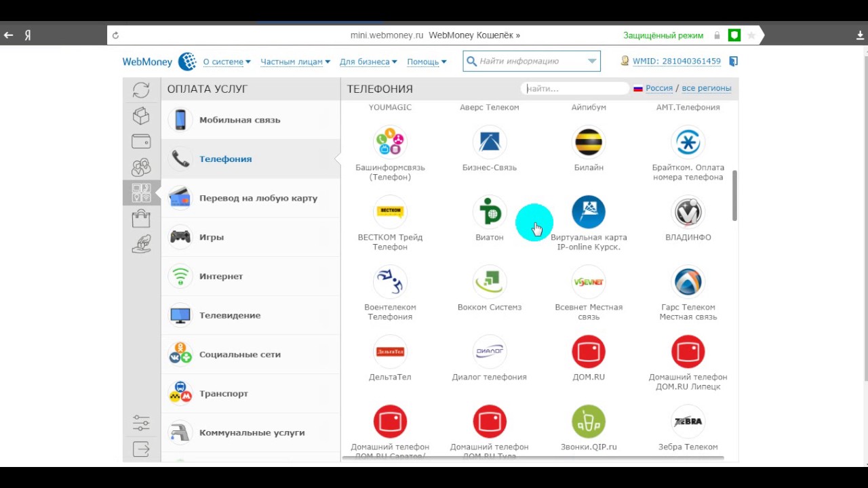Open the О системе dropdown menu
The height and width of the screenshot is (488, 868).
click(227, 62)
